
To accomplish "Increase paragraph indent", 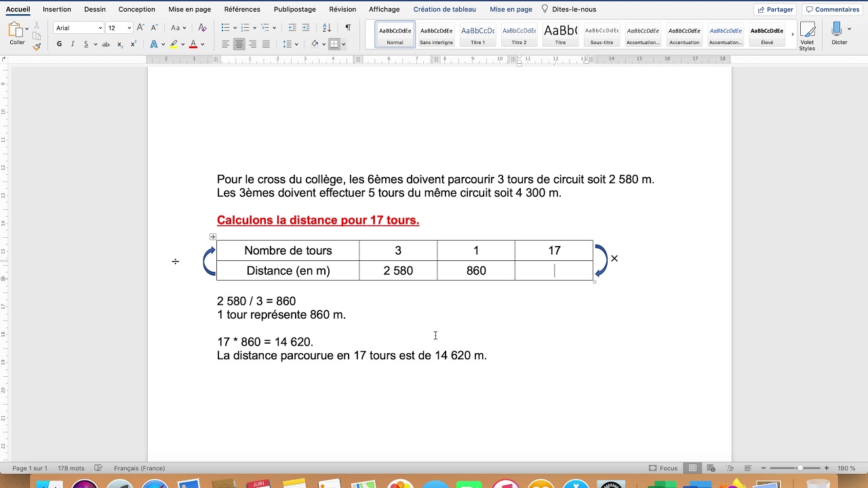I will [x=306, y=28].
